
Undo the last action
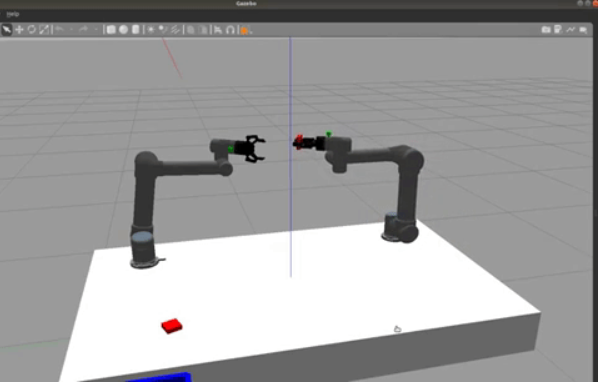click(x=59, y=29)
